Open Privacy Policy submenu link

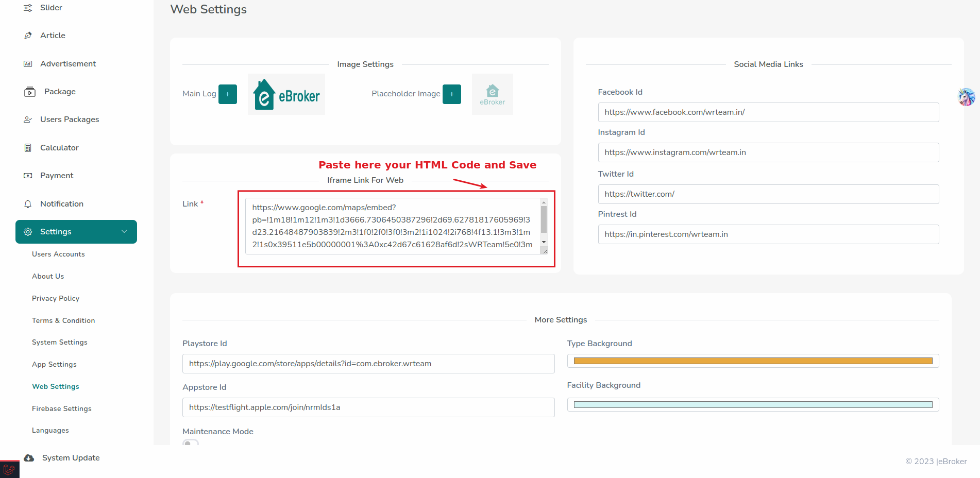[56, 299]
